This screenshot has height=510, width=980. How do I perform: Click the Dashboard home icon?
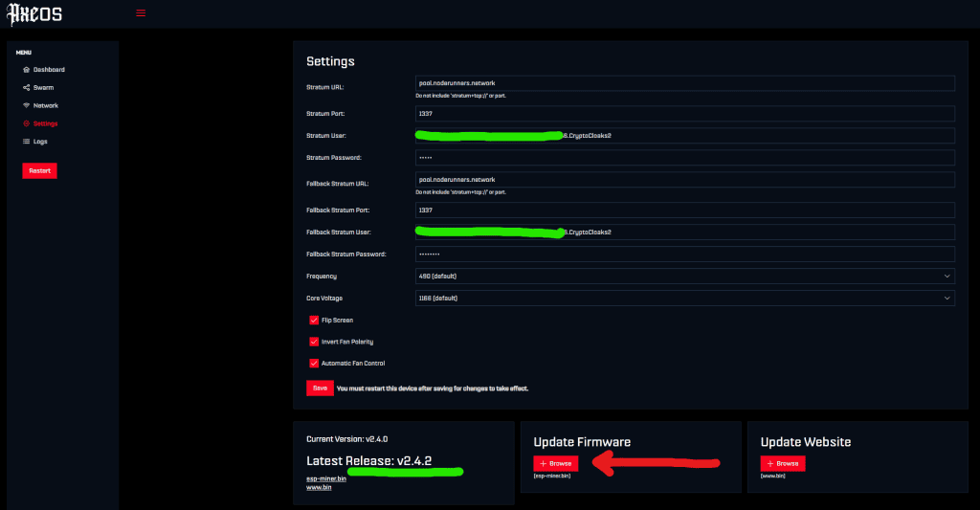(x=26, y=70)
